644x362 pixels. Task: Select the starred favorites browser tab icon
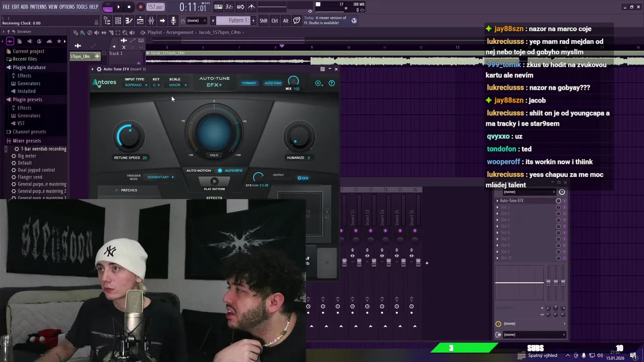(59, 41)
